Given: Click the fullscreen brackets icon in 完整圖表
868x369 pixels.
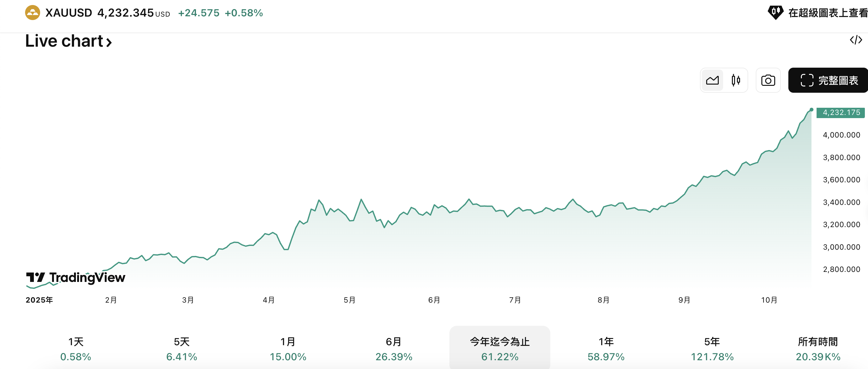Looking at the screenshot, I should [x=807, y=80].
